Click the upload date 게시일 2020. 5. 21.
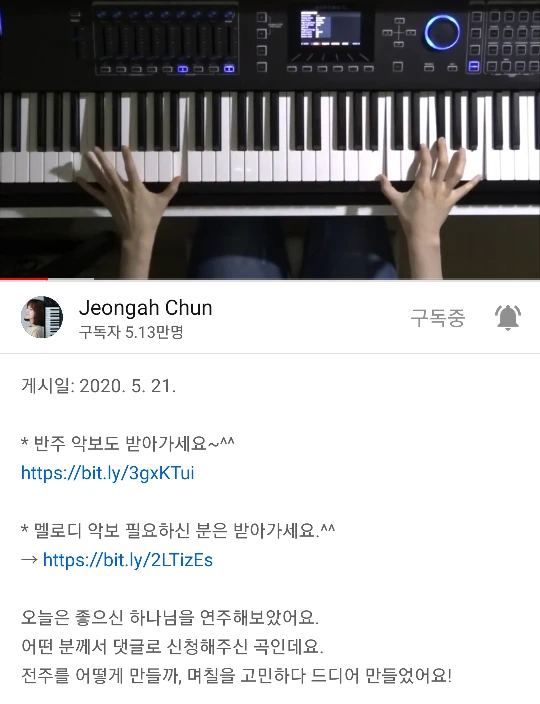 click(x=98, y=386)
